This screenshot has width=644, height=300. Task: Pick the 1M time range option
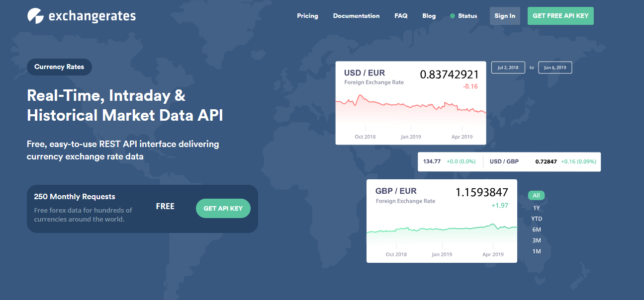point(536,251)
